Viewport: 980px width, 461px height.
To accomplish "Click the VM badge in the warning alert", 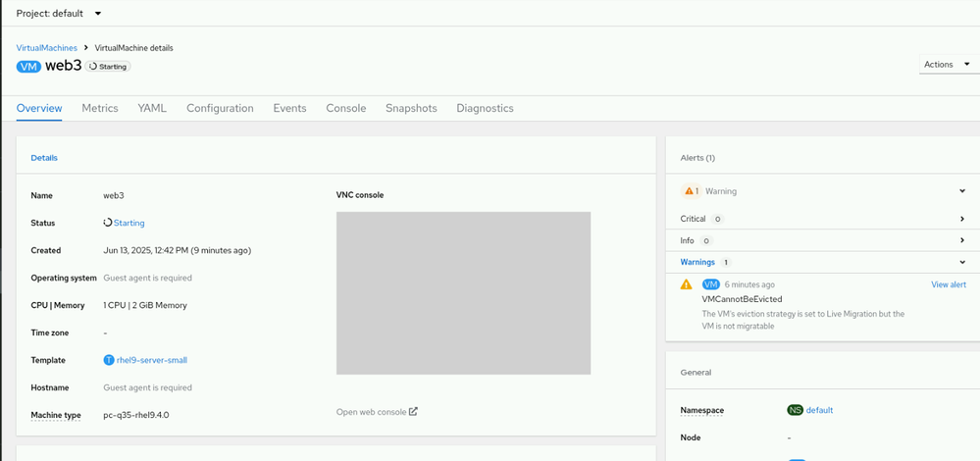I will [711, 284].
